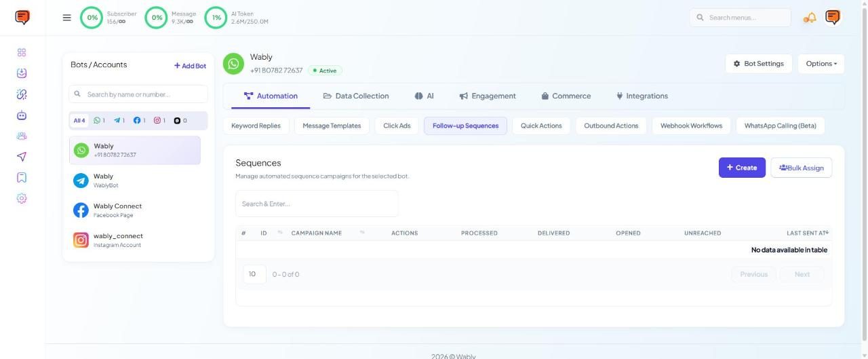Click the Previous page button

(753, 274)
